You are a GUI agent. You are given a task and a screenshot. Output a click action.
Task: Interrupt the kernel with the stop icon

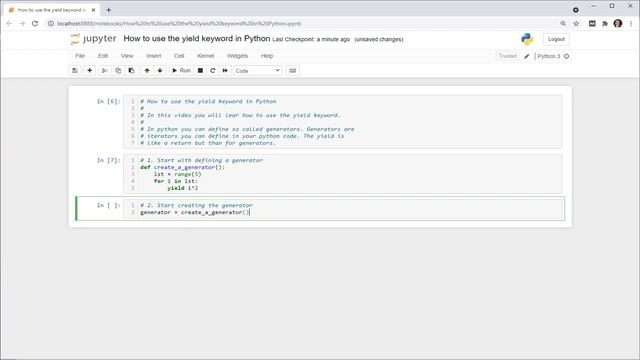(200, 71)
